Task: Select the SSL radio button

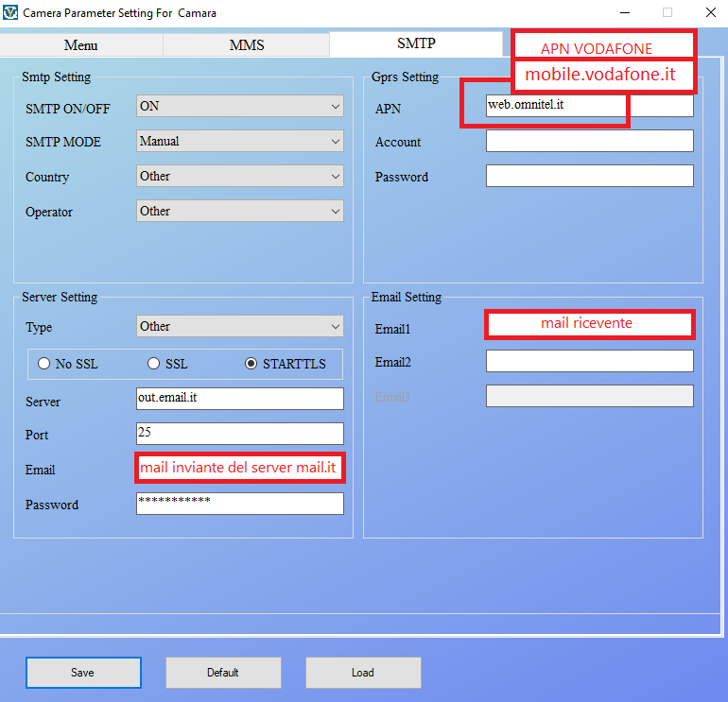Action: click(x=154, y=364)
